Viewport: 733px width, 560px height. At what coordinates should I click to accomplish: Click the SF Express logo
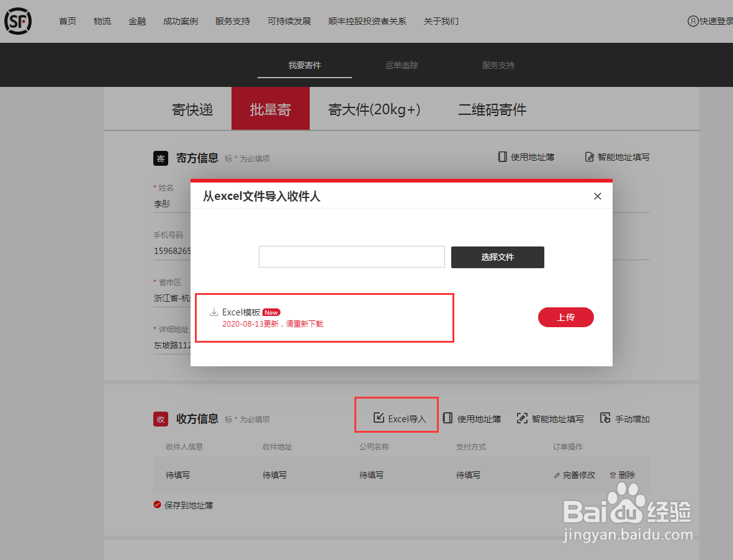pos(18,20)
